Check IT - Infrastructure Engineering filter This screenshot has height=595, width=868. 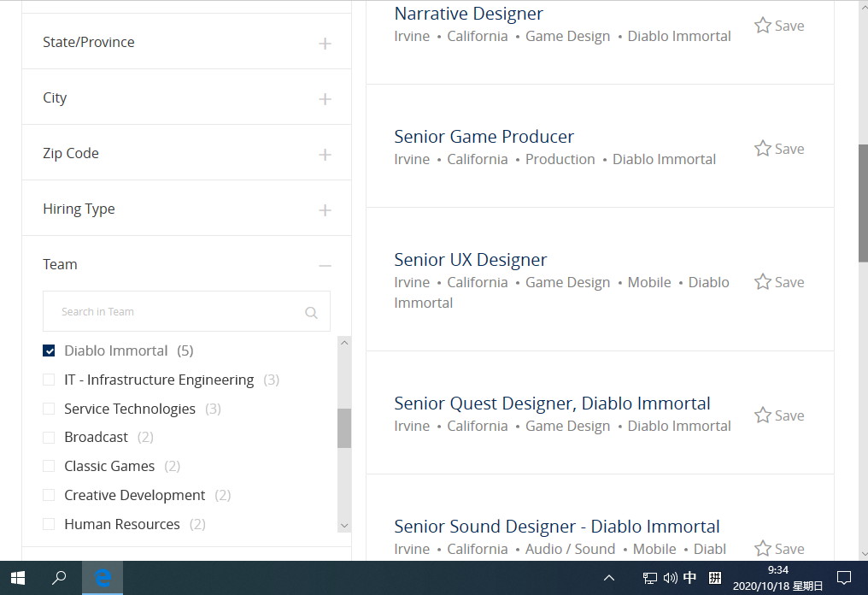pyautogui.click(x=49, y=380)
